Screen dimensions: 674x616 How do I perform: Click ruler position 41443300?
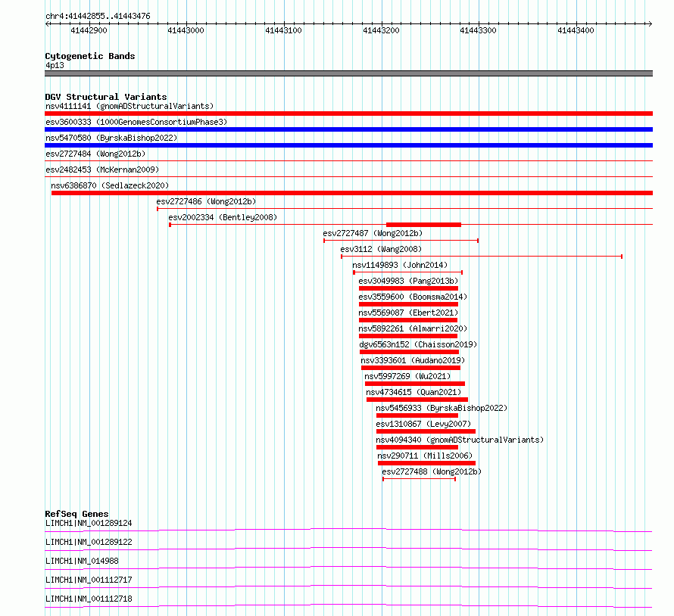click(x=478, y=30)
